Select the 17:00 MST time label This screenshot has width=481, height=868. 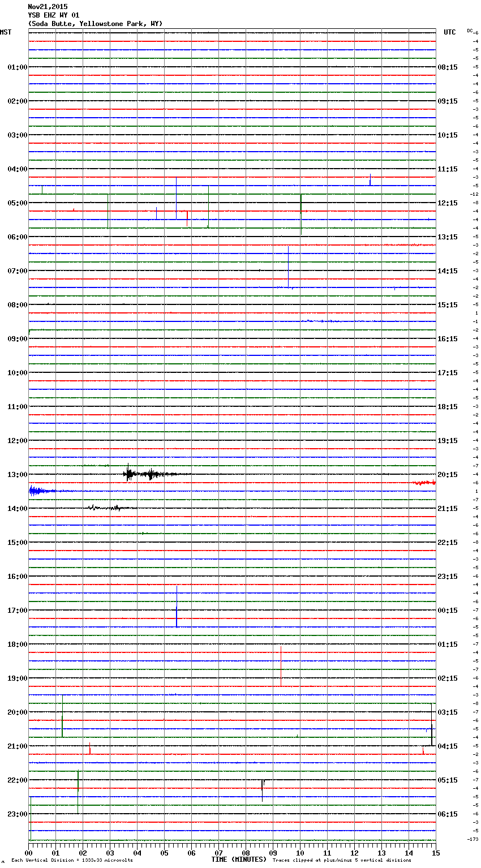18,611
